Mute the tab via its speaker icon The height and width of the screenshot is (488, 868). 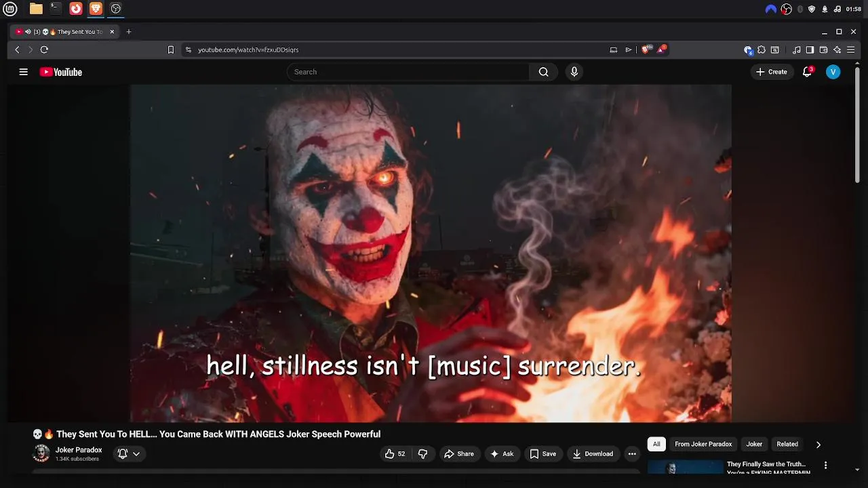point(28,31)
